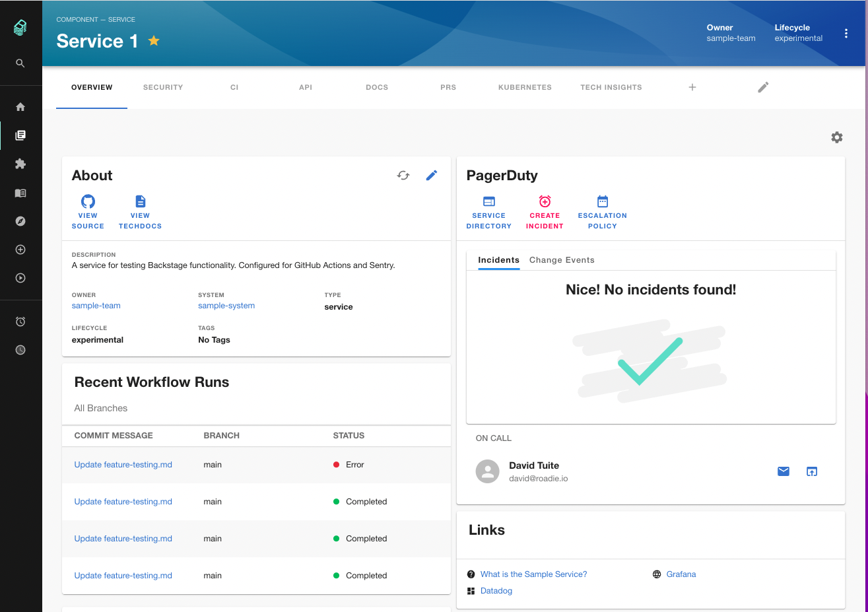Open the Security tab
The width and height of the screenshot is (868, 612).
pyautogui.click(x=163, y=87)
